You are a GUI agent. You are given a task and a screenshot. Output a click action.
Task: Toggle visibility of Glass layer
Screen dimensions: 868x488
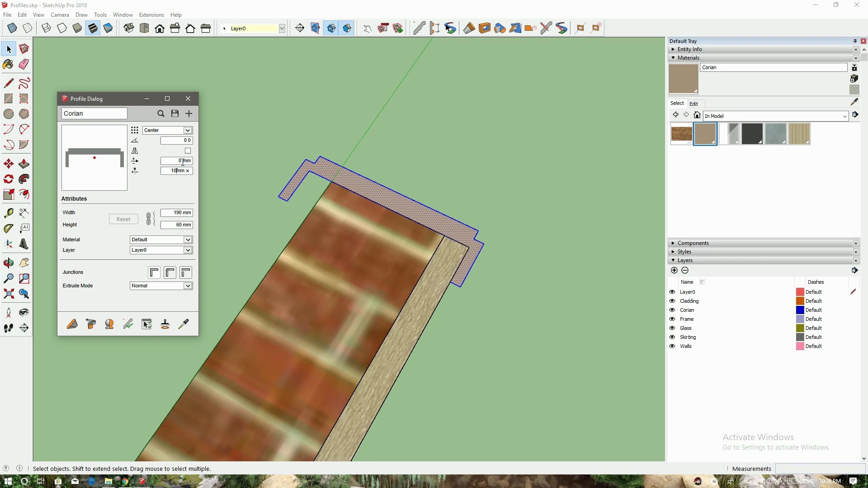click(672, 328)
